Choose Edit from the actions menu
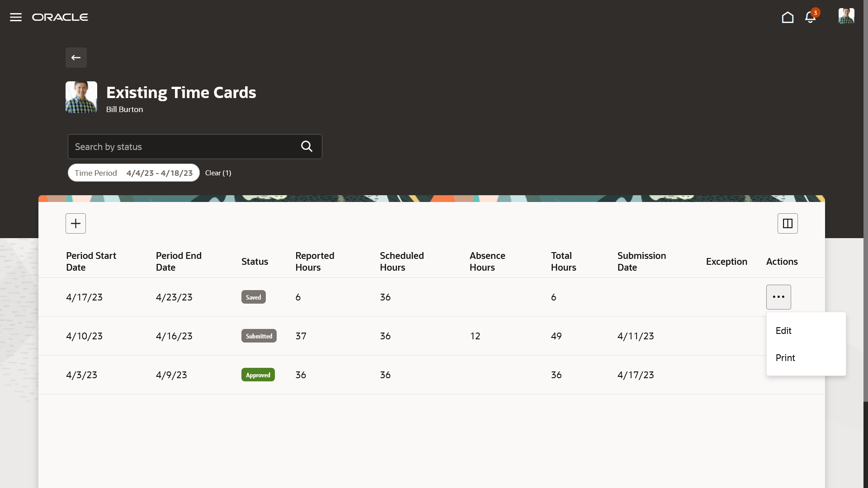Screen dimensions: 868x488 tap(783, 330)
